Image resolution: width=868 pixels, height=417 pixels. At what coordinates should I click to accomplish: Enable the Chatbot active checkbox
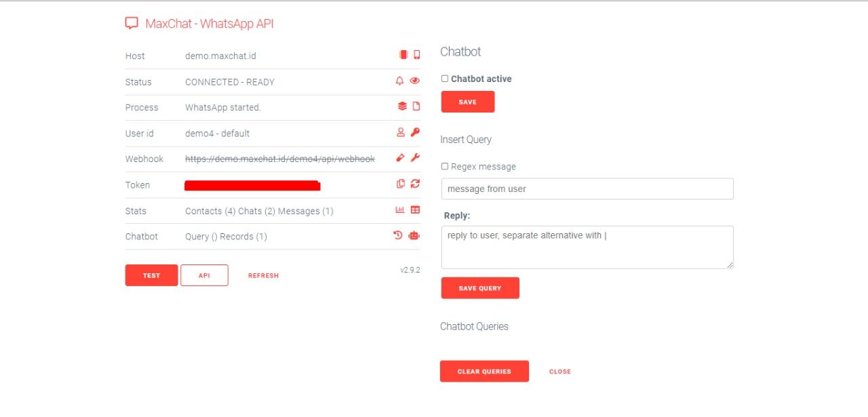[x=445, y=79]
